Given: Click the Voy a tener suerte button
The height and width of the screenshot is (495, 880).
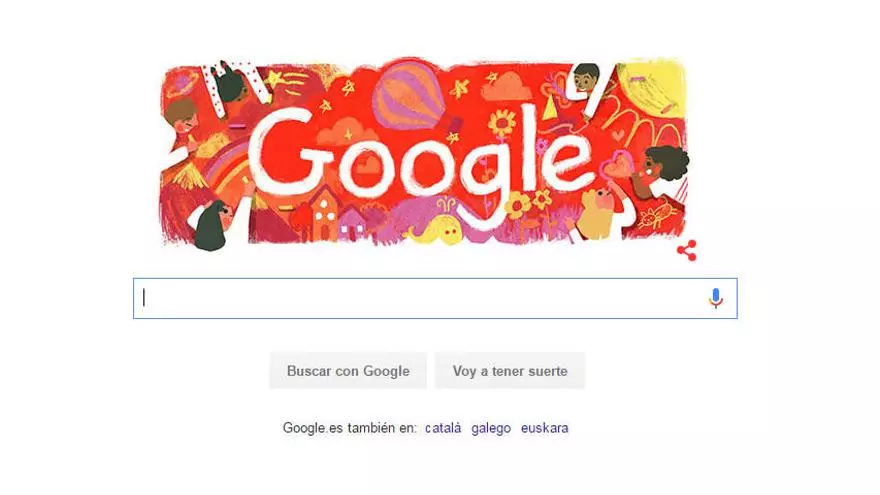Looking at the screenshot, I should coord(510,371).
